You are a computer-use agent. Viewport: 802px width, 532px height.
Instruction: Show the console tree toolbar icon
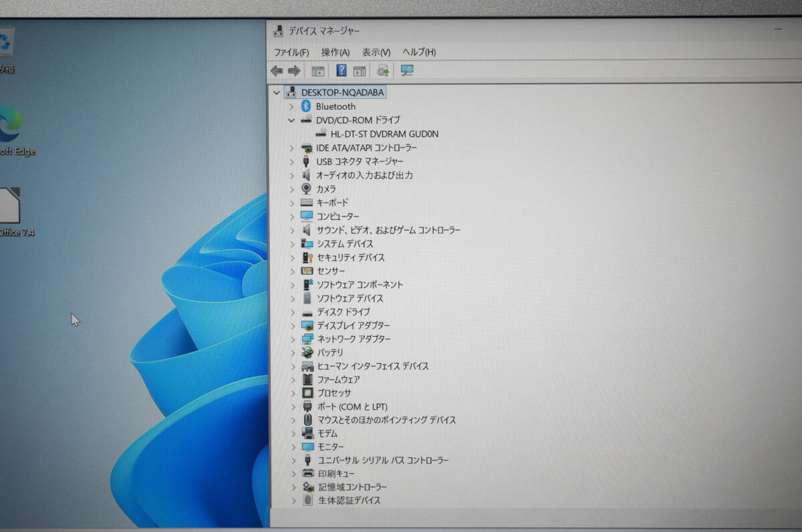point(318,71)
